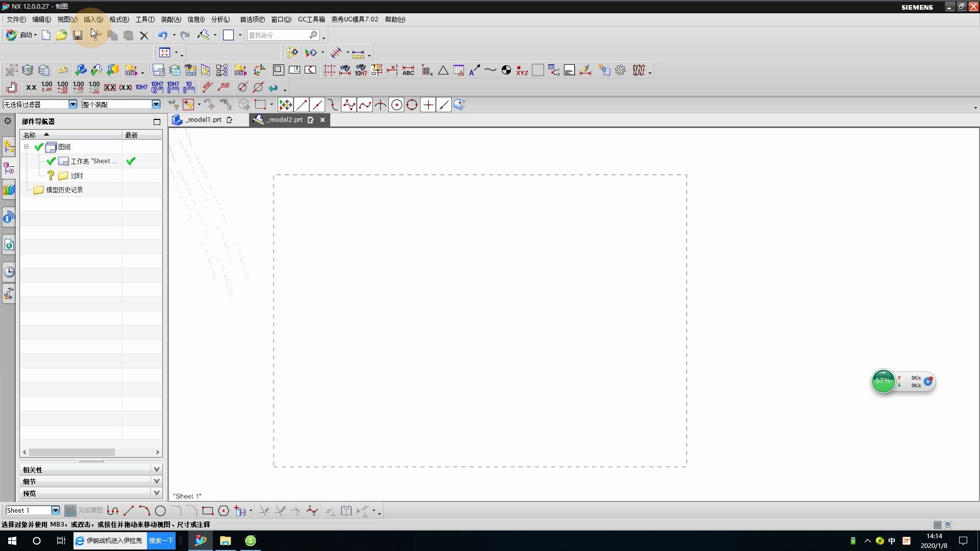The height and width of the screenshot is (551, 980).
Task: Open the undo history dropdown arrow
Action: [x=174, y=35]
